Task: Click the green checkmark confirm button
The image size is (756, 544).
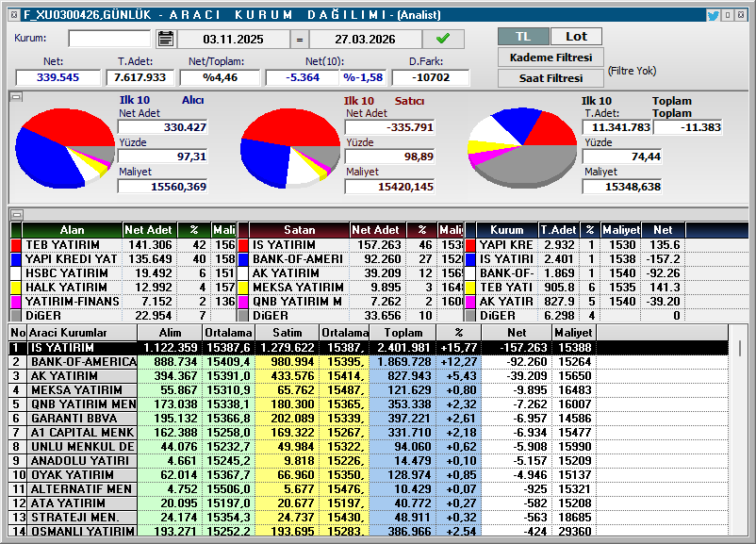Action: click(443, 39)
